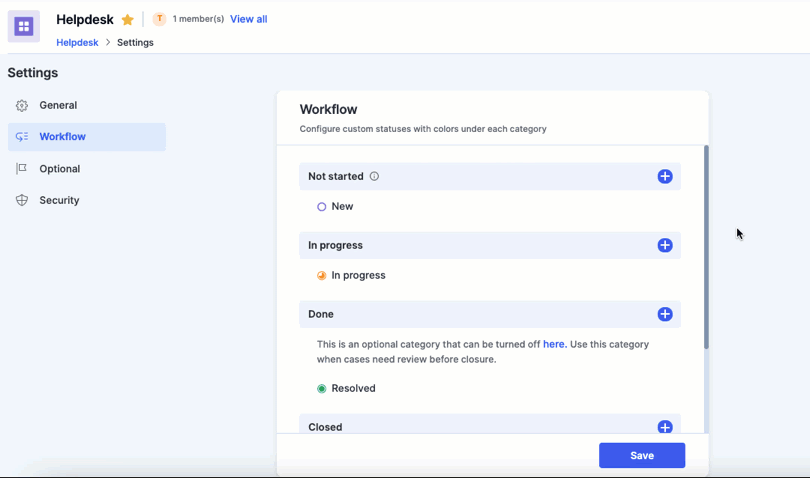810x478 pixels.
Task: Add a status under Closed category
Action: [665, 427]
